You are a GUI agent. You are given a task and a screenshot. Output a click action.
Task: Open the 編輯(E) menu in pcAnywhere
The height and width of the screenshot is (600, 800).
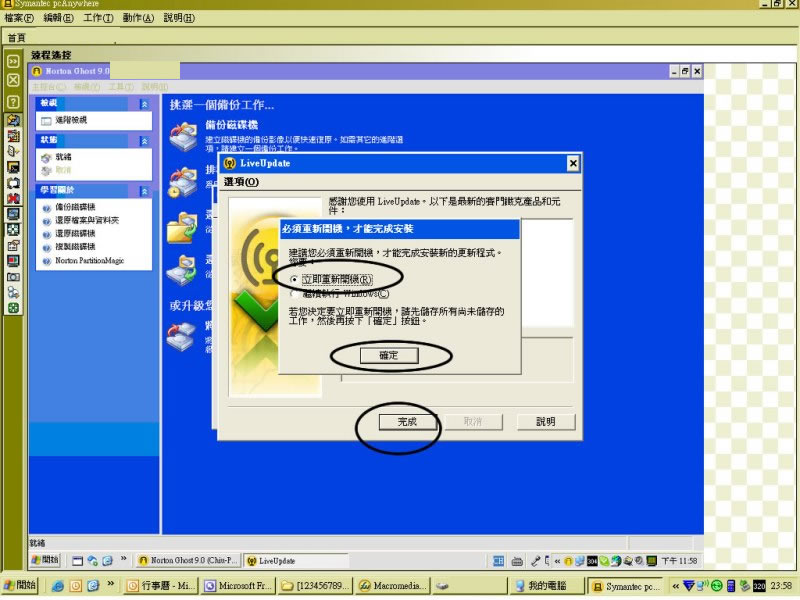(59, 18)
